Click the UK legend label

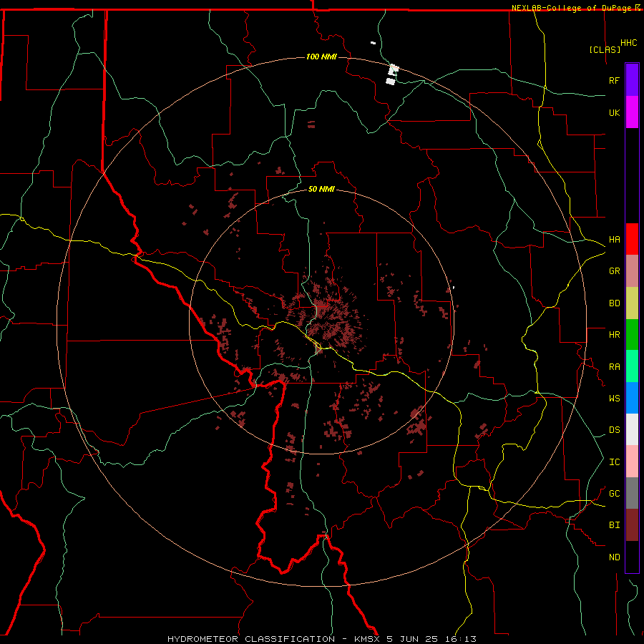[x=614, y=112]
